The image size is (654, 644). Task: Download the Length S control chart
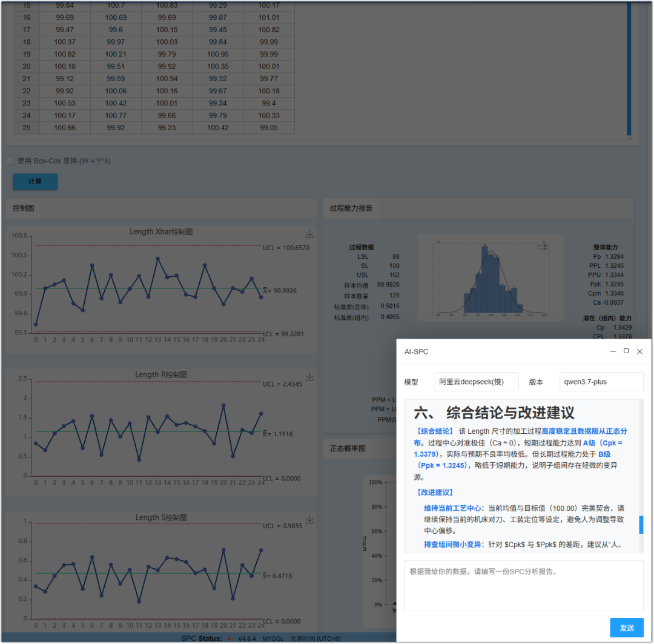pos(309,520)
